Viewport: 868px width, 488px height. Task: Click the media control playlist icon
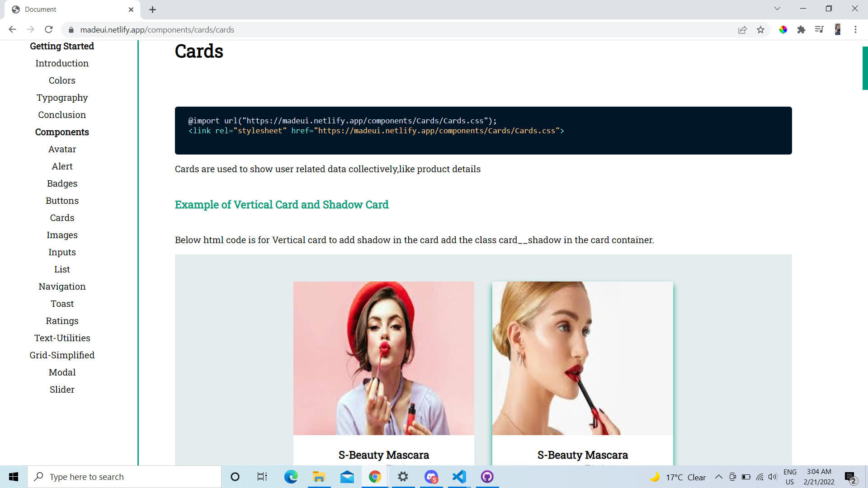(x=819, y=30)
